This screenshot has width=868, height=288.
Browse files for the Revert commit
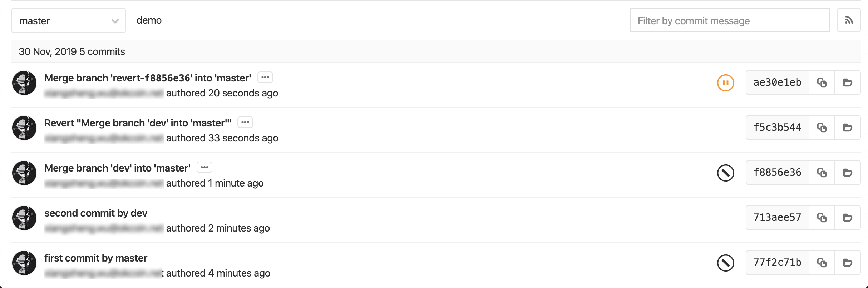(x=848, y=127)
